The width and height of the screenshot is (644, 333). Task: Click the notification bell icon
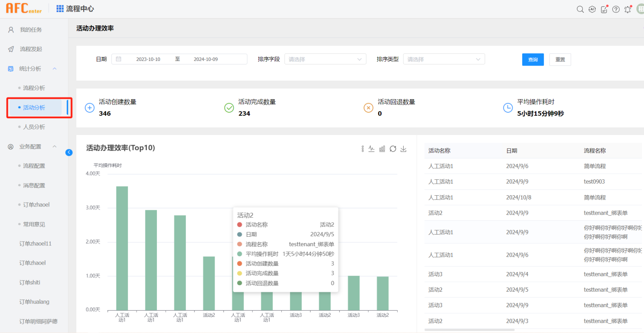[627, 9]
